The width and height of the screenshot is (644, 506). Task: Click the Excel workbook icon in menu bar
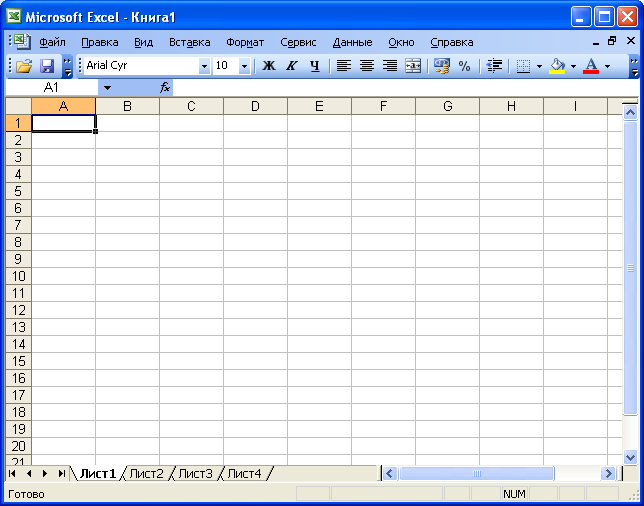pos(21,41)
